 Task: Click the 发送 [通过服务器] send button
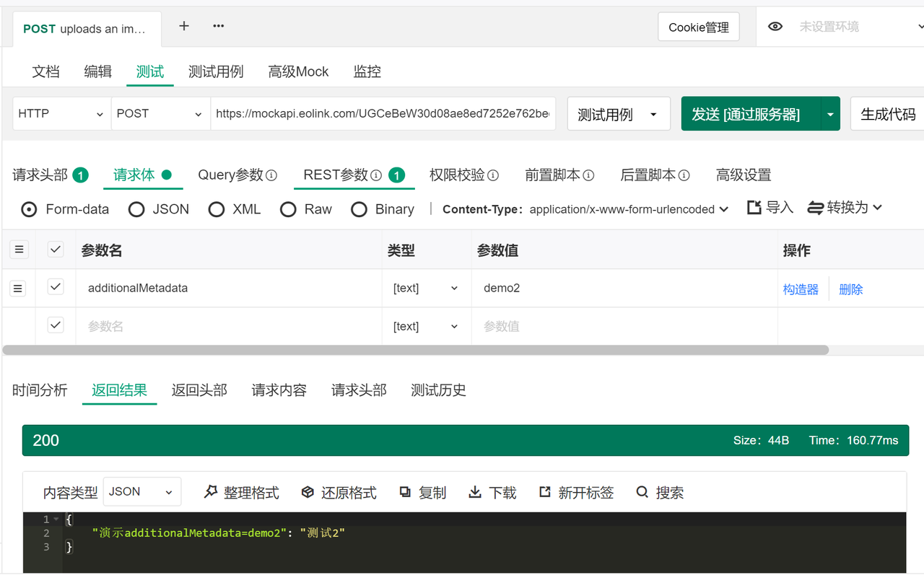(751, 114)
